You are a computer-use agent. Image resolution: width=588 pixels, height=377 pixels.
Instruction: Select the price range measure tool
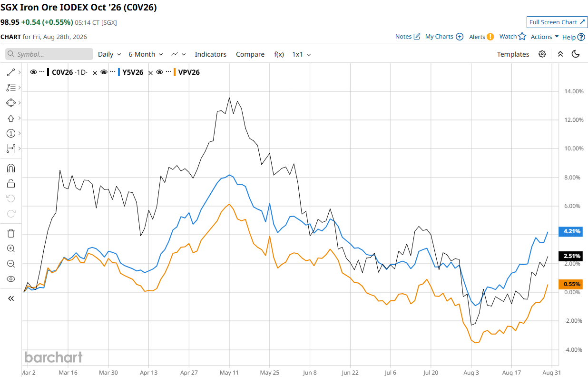pos(11,149)
